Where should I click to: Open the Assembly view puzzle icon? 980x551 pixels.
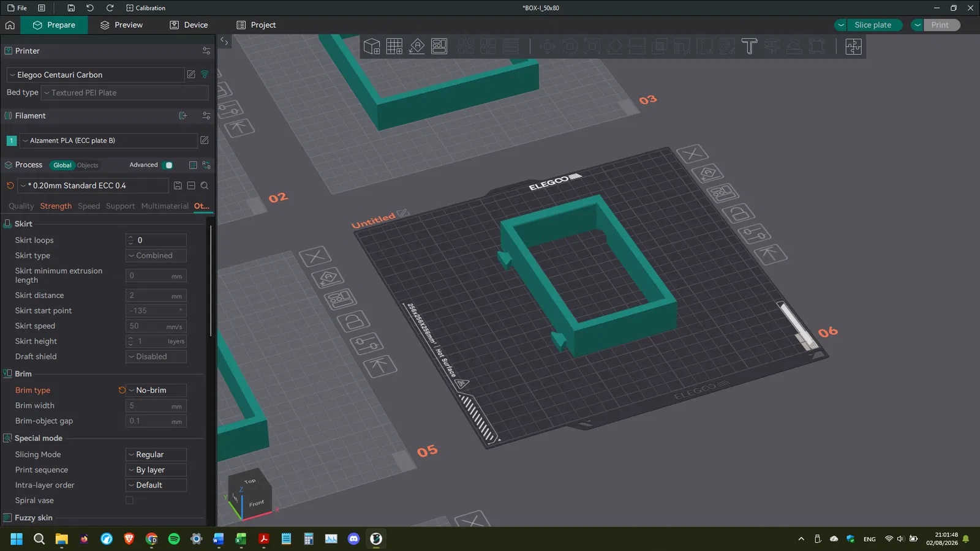tap(853, 47)
